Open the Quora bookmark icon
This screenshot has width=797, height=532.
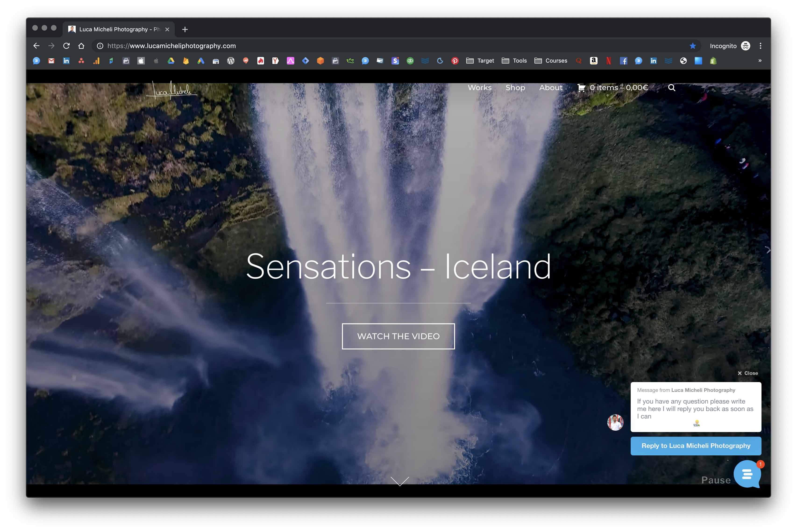pos(579,61)
